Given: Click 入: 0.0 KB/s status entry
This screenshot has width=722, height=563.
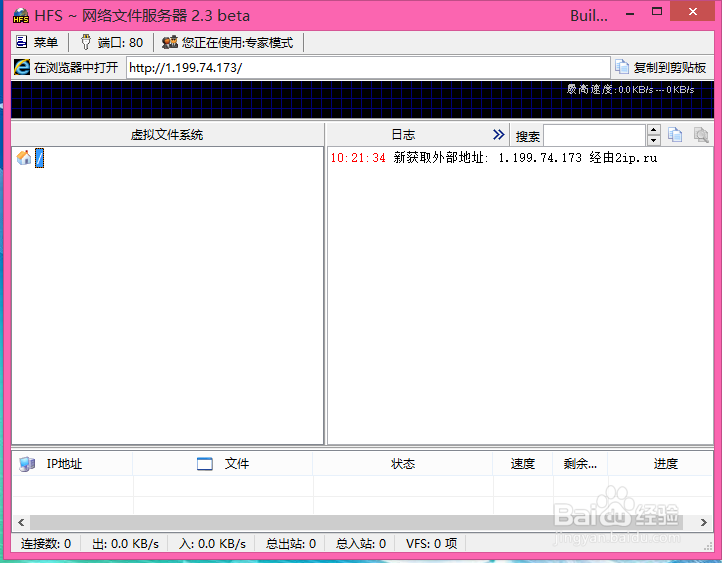Looking at the screenshot, I should coord(212,544).
